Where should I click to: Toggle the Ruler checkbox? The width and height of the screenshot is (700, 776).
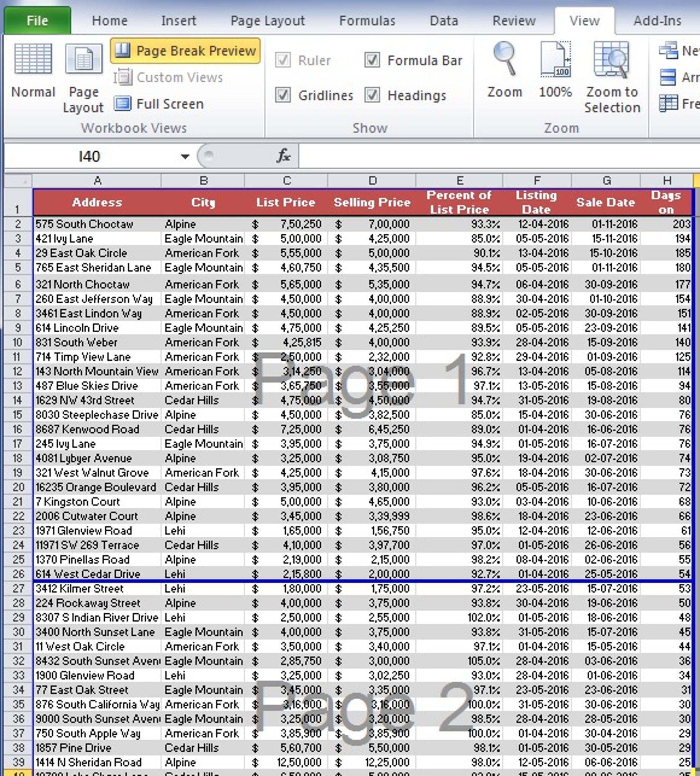(x=283, y=60)
